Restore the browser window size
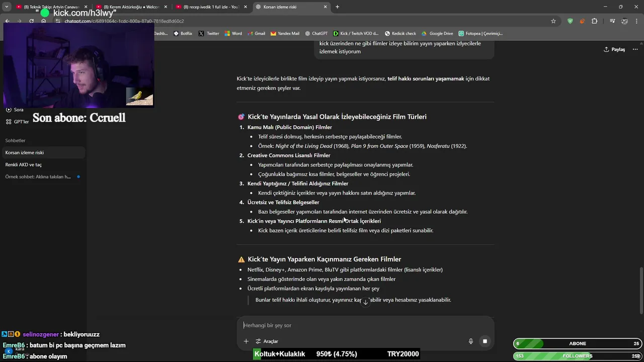Viewport: 644px width, 362px height. tap(620, 7)
